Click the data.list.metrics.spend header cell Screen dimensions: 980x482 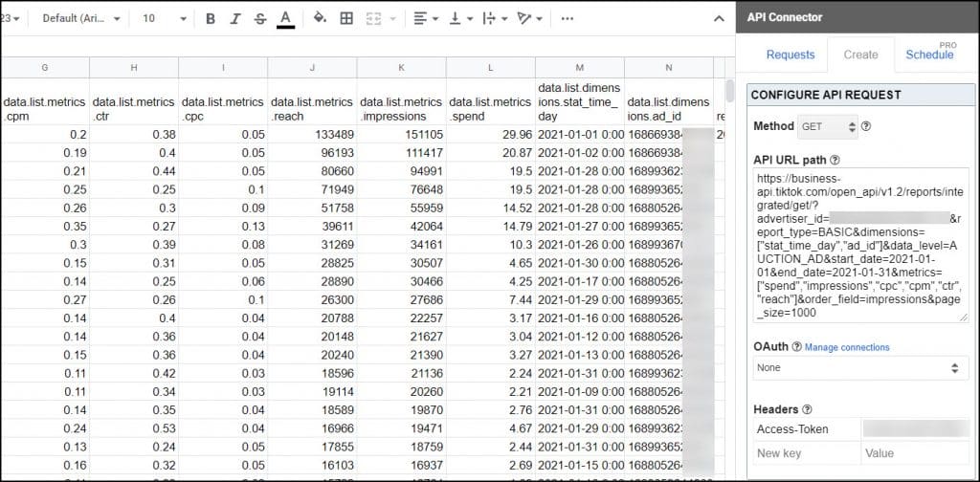[491, 101]
